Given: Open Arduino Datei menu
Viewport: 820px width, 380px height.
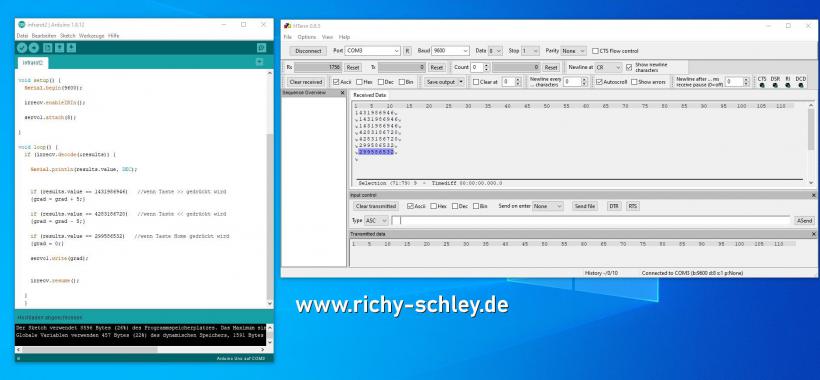Looking at the screenshot, I should (x=22, y=36).
